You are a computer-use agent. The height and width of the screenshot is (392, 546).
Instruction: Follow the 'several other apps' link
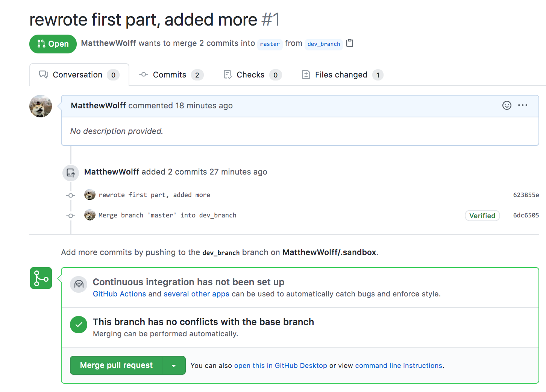[196, 294]
